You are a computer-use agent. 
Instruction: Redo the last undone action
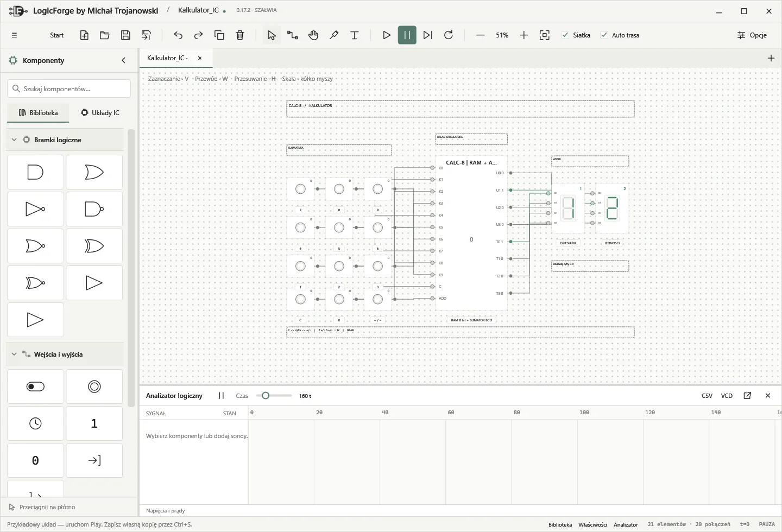[x=199, y=35]
